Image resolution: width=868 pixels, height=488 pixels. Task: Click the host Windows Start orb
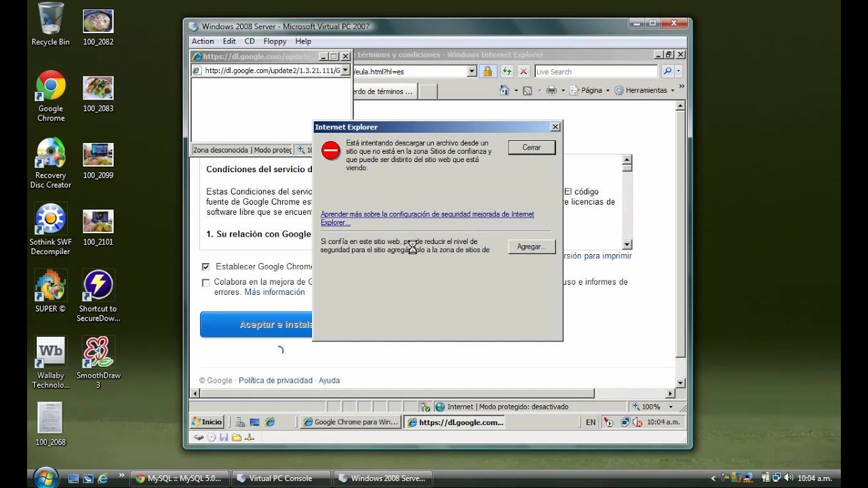[x=45, y=476]
